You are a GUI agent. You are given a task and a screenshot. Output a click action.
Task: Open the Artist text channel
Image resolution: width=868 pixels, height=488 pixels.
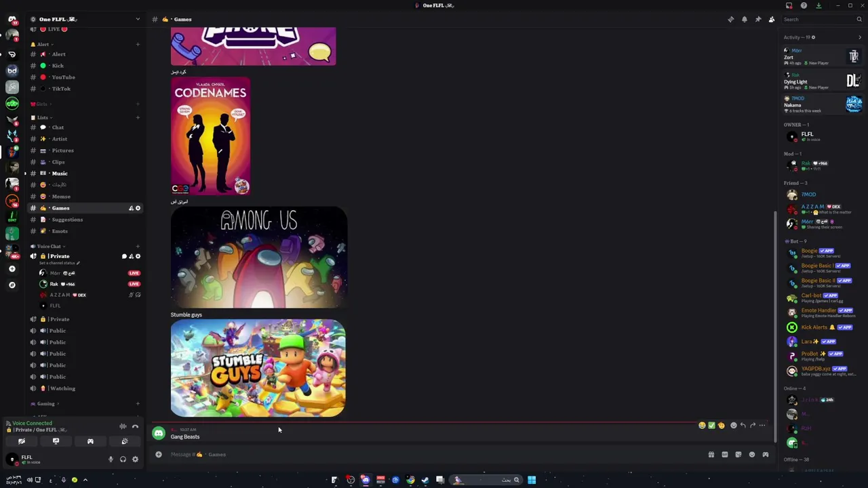click(85, 139)
